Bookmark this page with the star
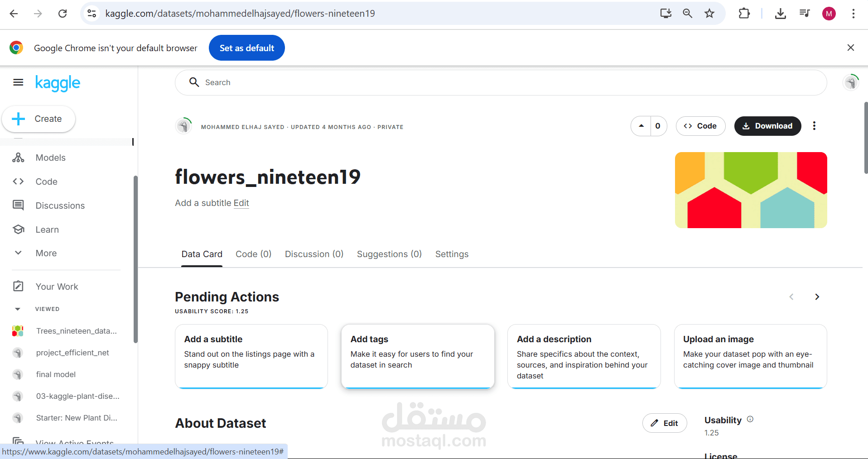This screenshot has width=868, height=459. (709, 14)
